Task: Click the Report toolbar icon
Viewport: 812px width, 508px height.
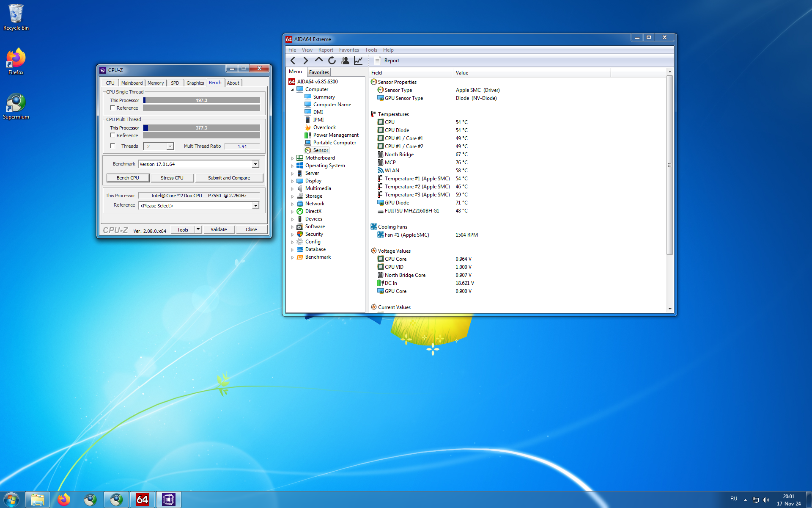Action: [x=387, y=61]
